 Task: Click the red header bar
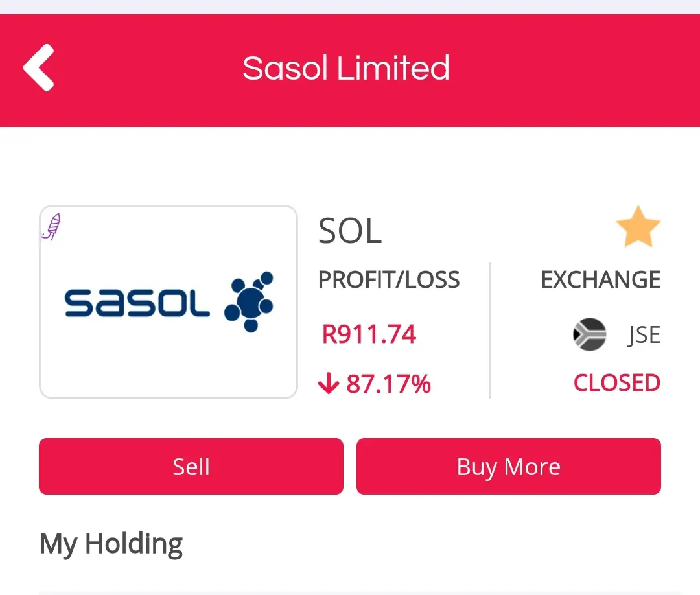click(x=350, y=71)
